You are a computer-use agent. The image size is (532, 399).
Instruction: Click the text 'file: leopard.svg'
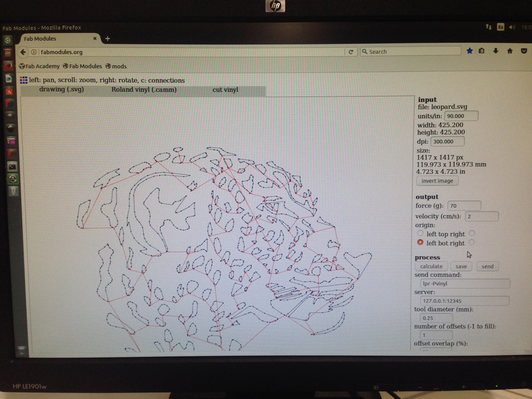click(x=442, y=107)
